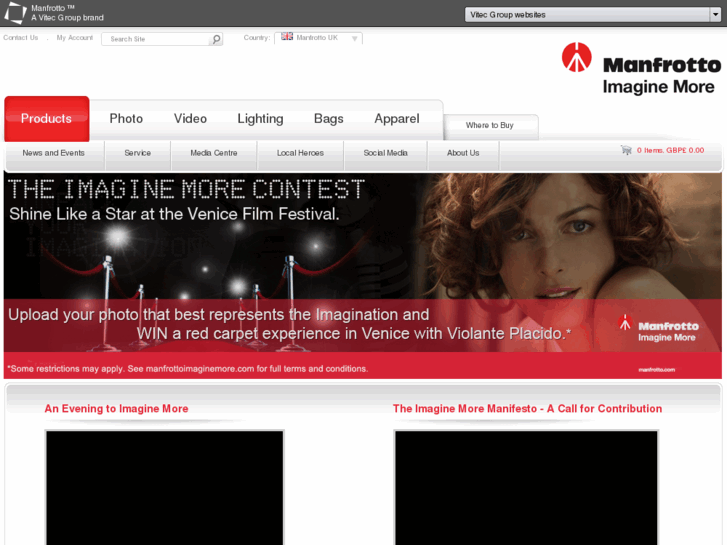
Task: Click in the Search Site field
Action: tap(158, 39)
